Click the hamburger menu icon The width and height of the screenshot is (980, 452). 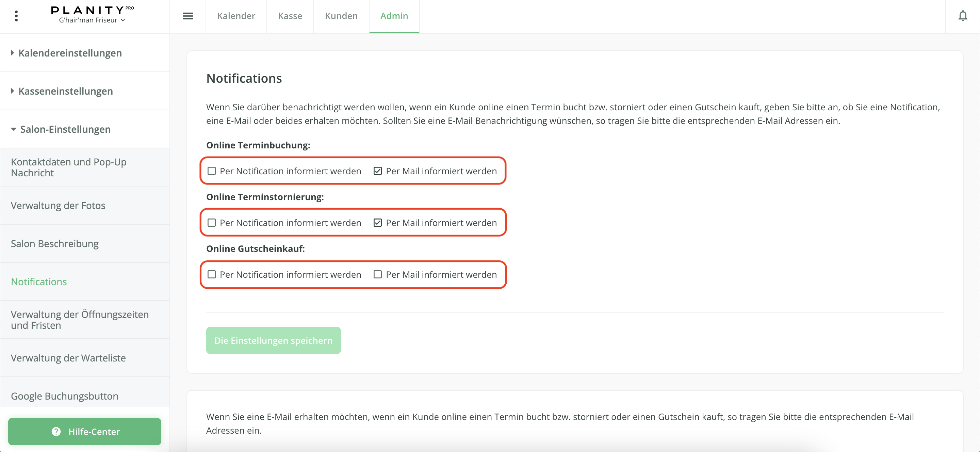[x=187, y=16]
